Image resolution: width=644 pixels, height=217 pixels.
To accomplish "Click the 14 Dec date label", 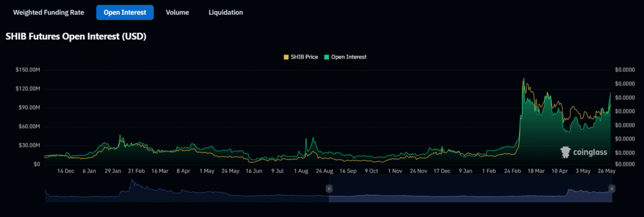I will tap(66, 171).
